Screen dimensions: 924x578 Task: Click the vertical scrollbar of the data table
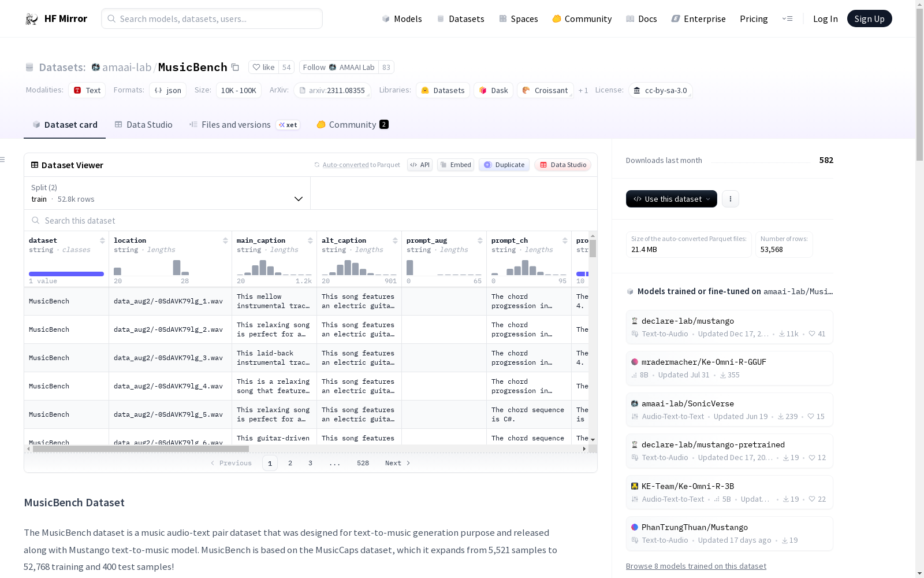(x=593, y=249)
